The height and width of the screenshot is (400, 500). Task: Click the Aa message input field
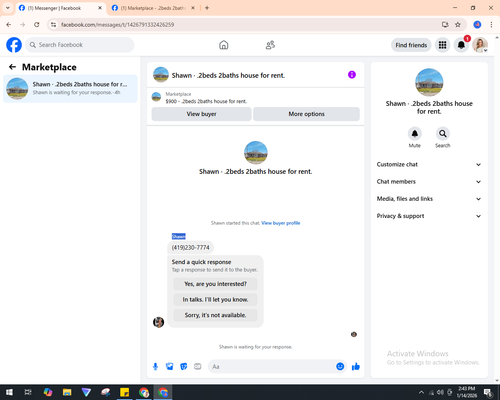point(272,367)
